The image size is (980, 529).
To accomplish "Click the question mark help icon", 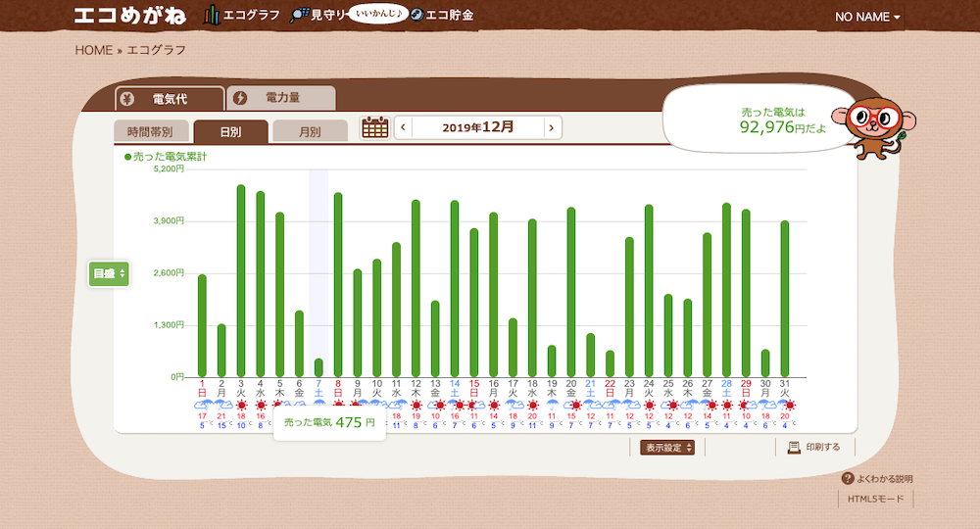I will (x=848, y=479).
